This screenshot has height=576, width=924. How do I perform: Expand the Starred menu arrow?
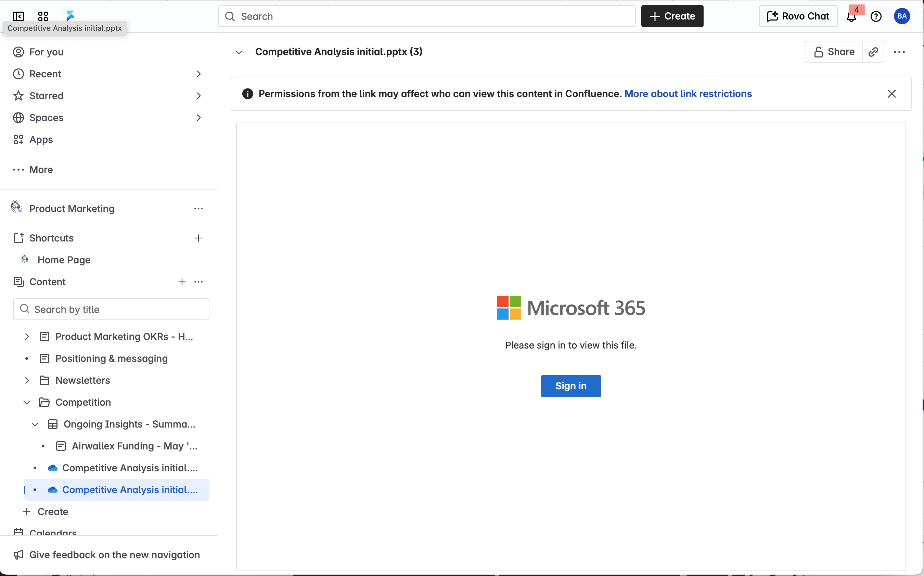198,96
